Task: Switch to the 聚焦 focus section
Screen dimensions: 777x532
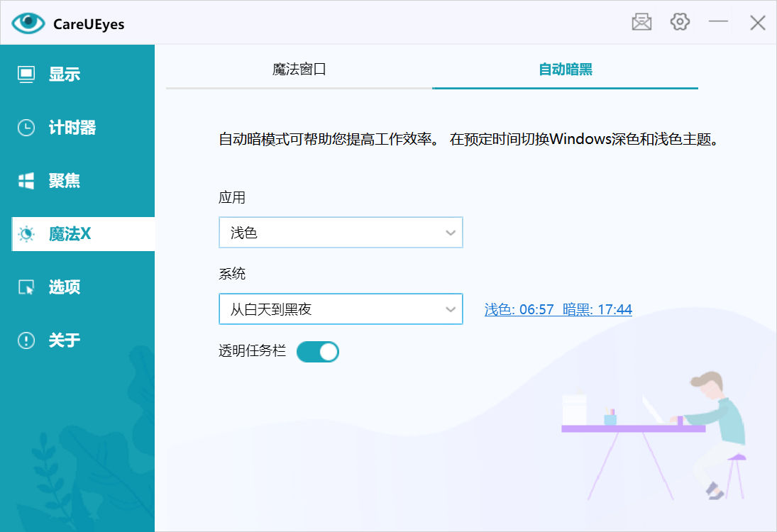Action: tap(26, 180)
